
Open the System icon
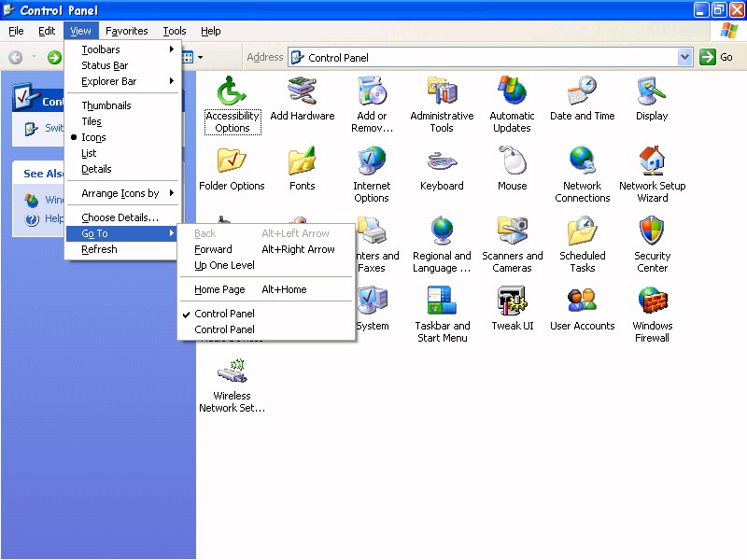[x=372, y=301]
